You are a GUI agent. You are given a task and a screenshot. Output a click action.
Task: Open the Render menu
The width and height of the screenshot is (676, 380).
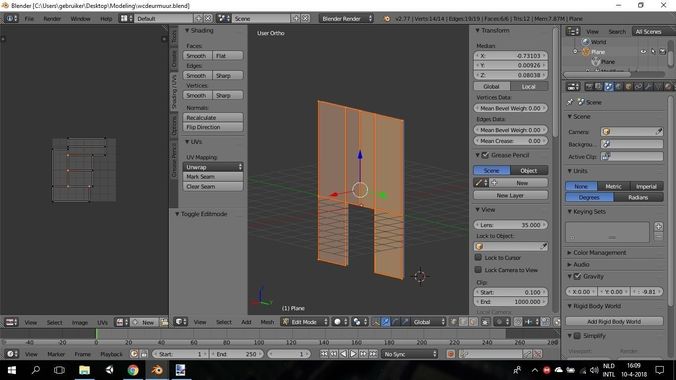pos(52,19)
